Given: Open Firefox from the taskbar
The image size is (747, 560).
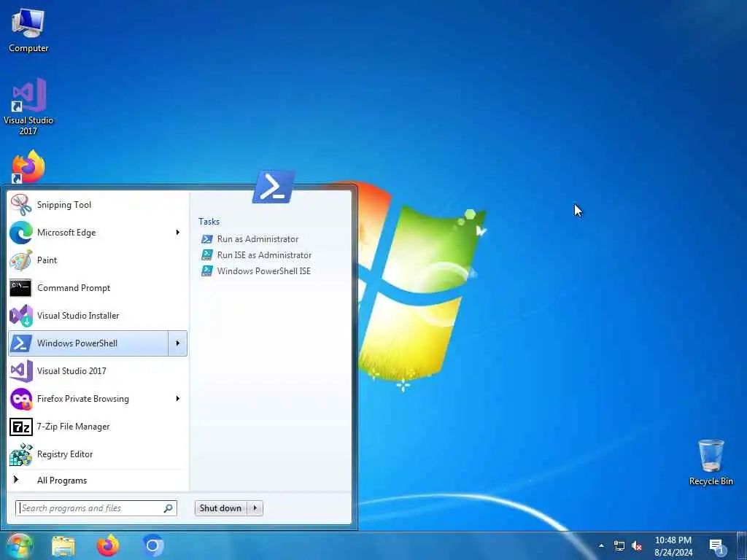Looking at the screenshot, I should click(108, 545).
